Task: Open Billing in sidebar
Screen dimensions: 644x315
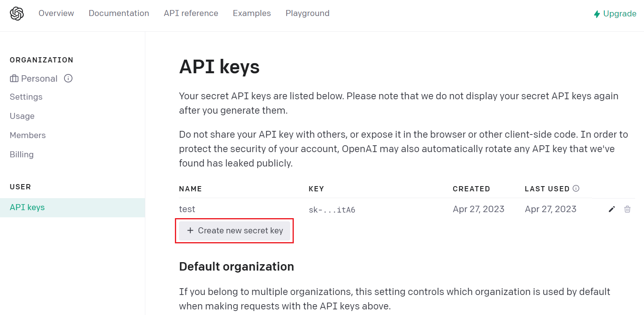Action: point(22,154)
